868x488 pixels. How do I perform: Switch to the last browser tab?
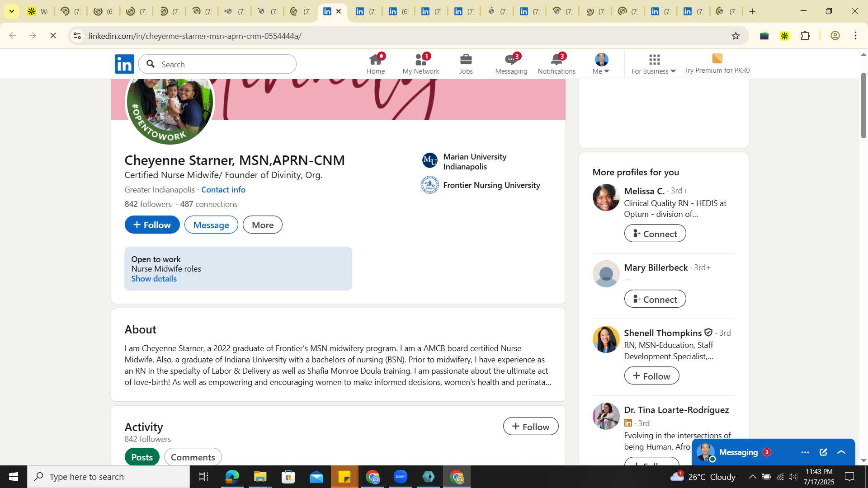point(726,11)
